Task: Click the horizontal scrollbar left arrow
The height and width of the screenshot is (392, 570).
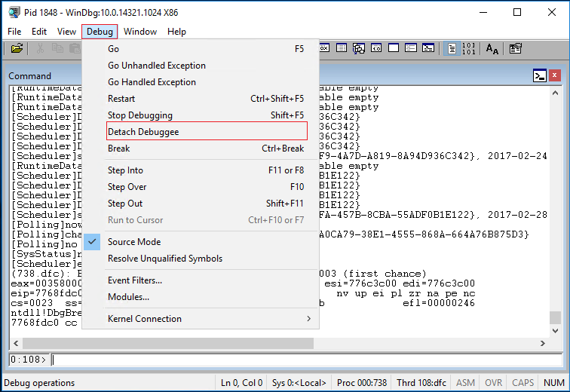Action: tap(16, 343)
